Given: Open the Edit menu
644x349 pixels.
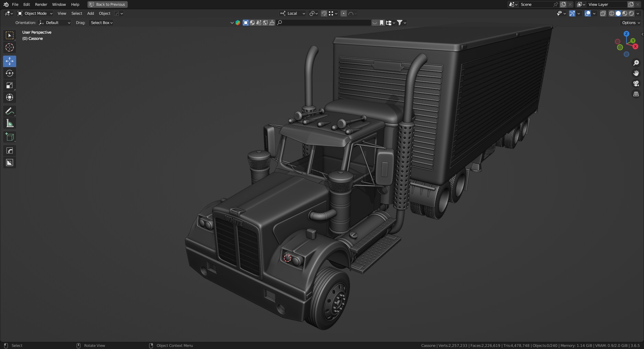Looking at the screenshot, I should [x=26, y=4].
